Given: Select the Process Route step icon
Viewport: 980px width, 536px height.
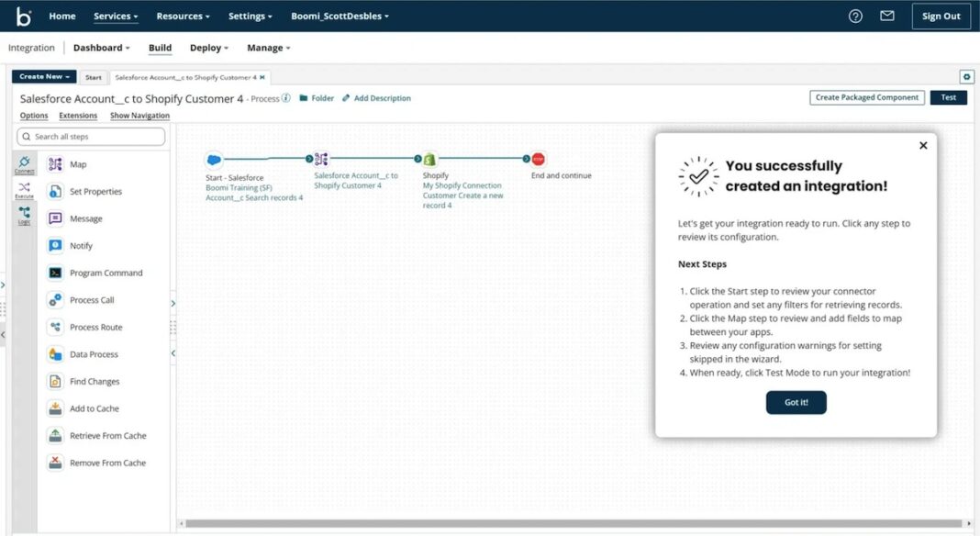Looking at the screenshot, I should click(x=55, y=327).
